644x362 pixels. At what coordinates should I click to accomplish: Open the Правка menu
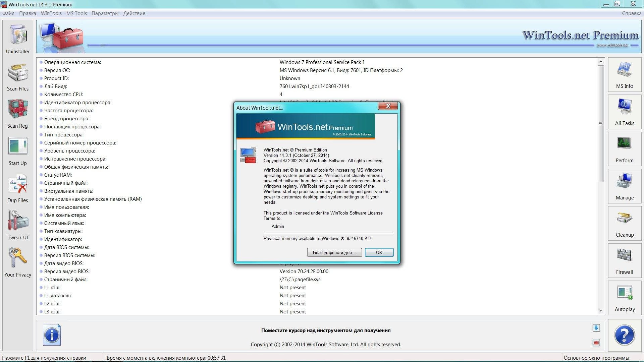28,13
